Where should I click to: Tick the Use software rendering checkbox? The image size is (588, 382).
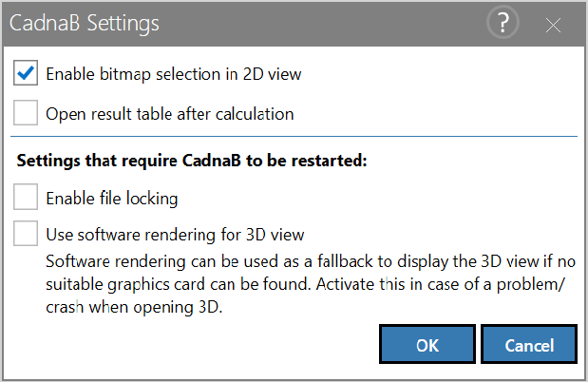pyautogui.click(x=26, y=234)
